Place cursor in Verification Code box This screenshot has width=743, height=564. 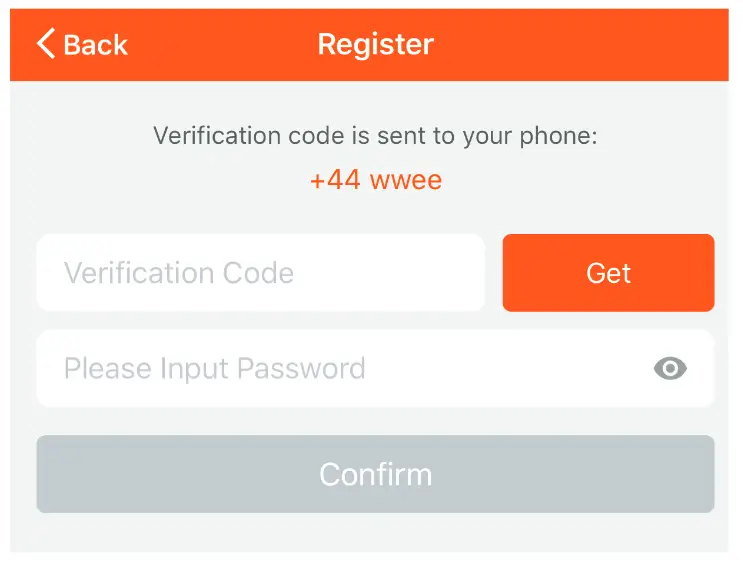pyautogui.click(x=260, y=273)
